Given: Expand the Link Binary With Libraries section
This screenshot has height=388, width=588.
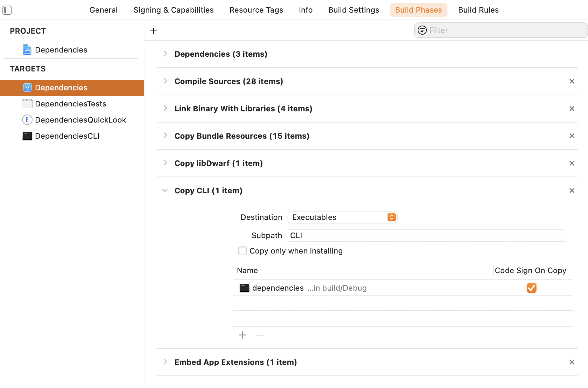Looking at the screenshot, I should tap(165, 109).
